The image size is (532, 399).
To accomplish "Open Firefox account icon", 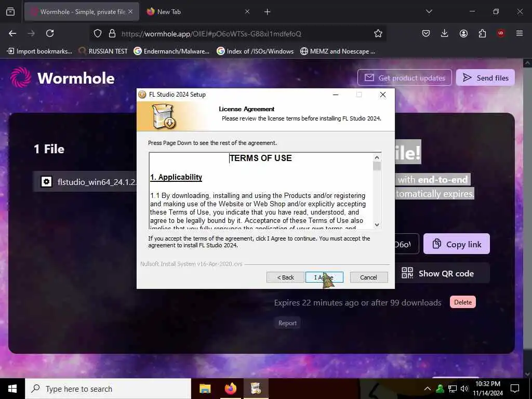I will (463, 33).
